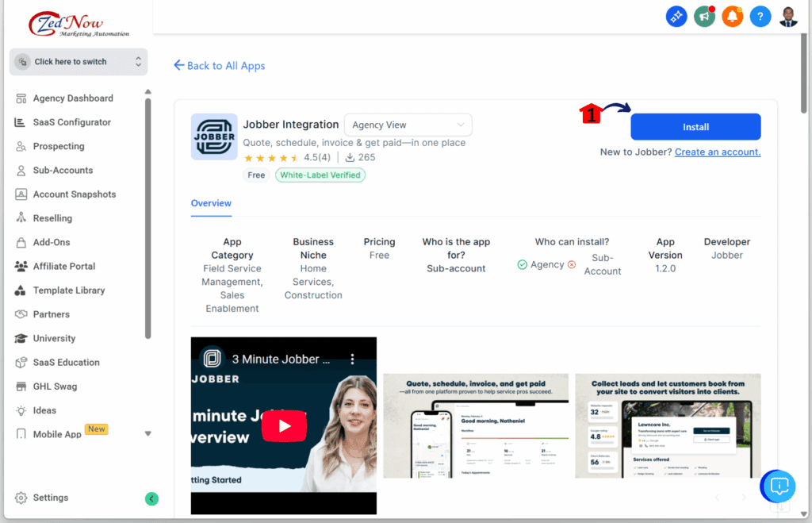Click the Create an account link
Viewport: 812px width, 523px height.
pos(717,152)
